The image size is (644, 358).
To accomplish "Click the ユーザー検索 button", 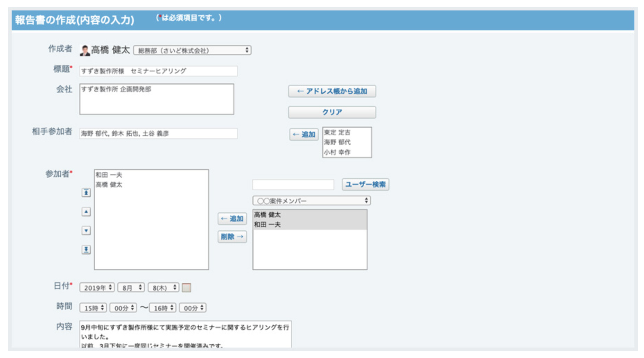I will point(365,185).
